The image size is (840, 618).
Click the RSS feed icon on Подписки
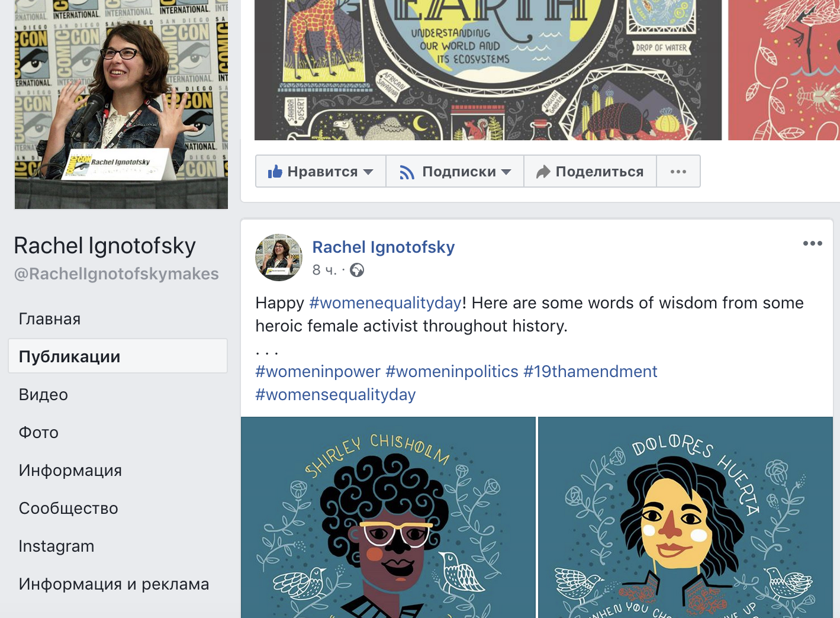(407, 172)
